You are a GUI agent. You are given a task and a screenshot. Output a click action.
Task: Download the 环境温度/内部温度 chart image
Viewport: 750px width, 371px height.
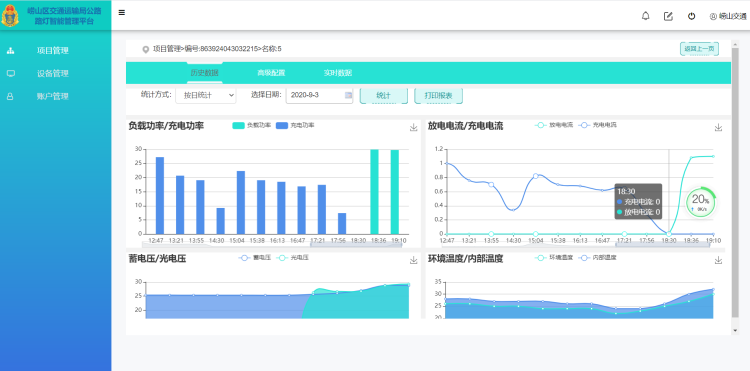pyautogui.click(x=718, y=260)
